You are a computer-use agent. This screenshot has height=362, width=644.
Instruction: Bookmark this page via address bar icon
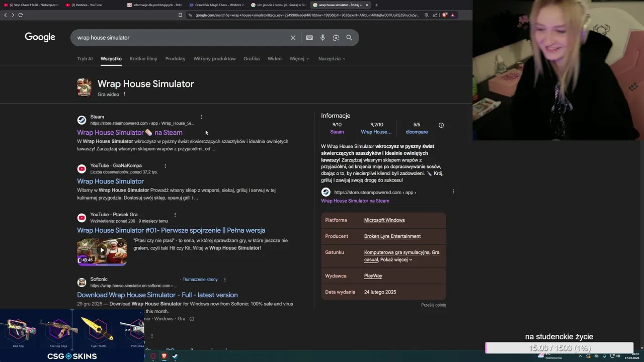(180, 15)
